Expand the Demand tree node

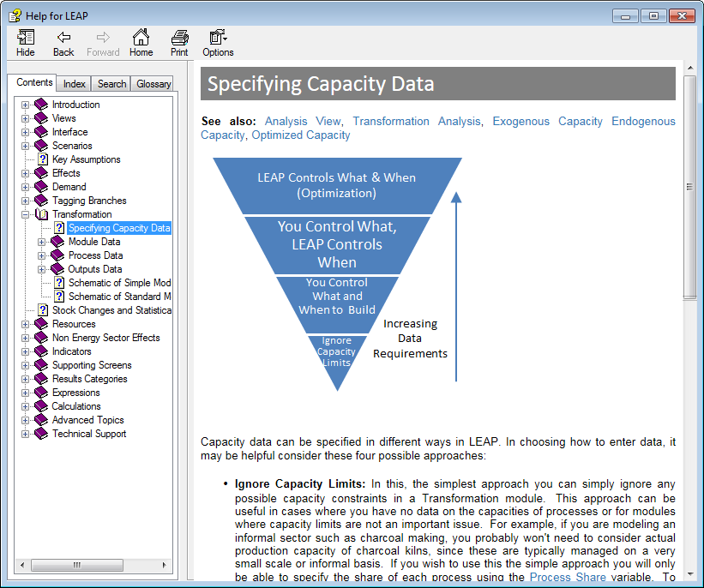(x=25, y=188)
